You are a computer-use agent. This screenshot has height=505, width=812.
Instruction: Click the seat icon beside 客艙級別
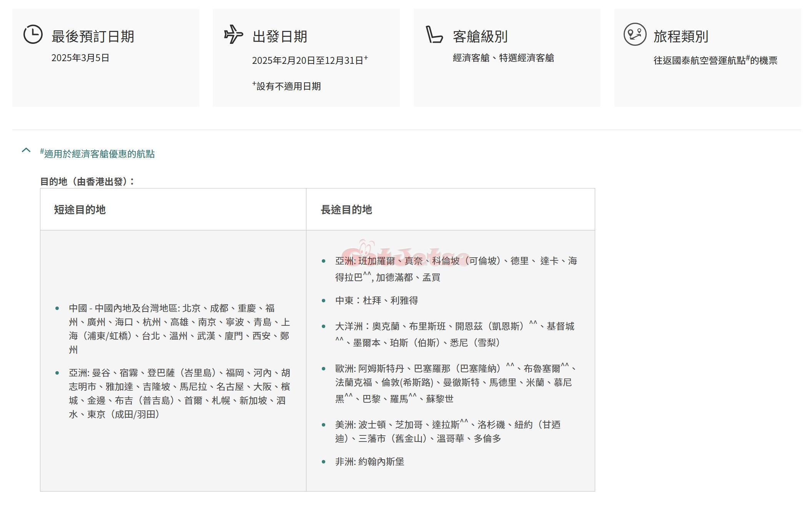[x=434, y=34]
